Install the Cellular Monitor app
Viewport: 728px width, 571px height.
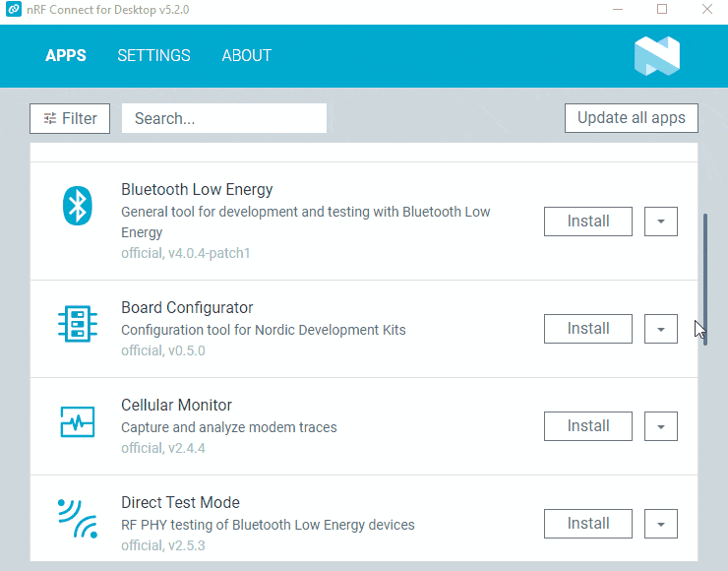[588, 426]
